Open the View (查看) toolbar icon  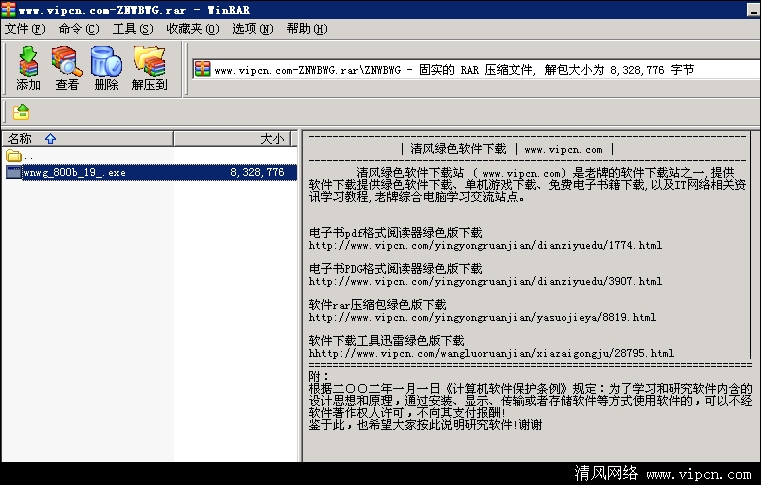[x=67, y=68]
